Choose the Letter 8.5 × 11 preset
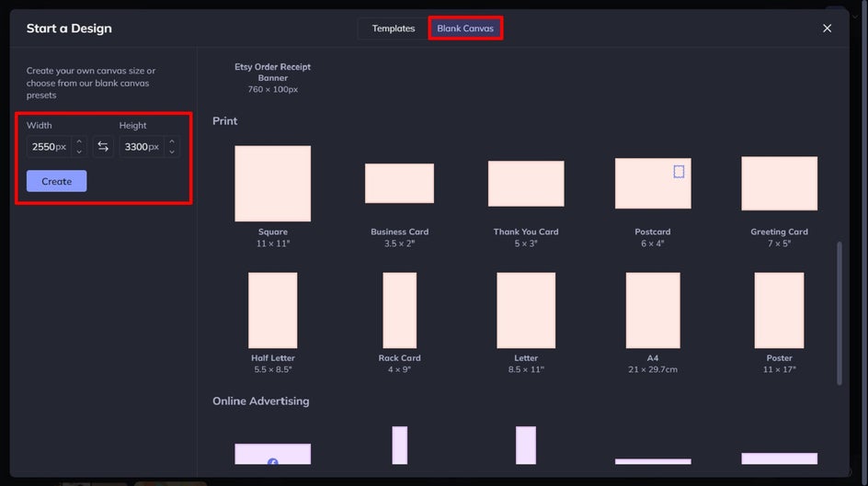Image resolution: width=868 pixels, height=486 pixels. tap(526, 311)
